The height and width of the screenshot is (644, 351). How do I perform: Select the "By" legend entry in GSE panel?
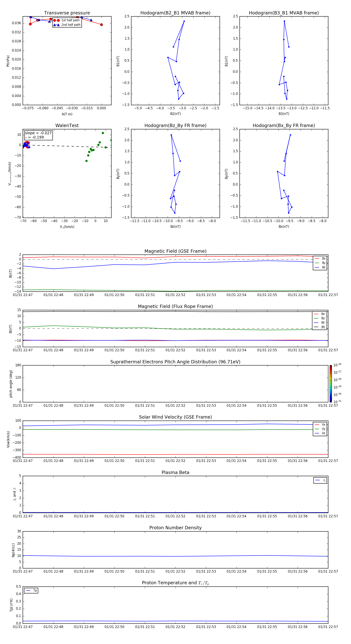click(x=320, y=263)
